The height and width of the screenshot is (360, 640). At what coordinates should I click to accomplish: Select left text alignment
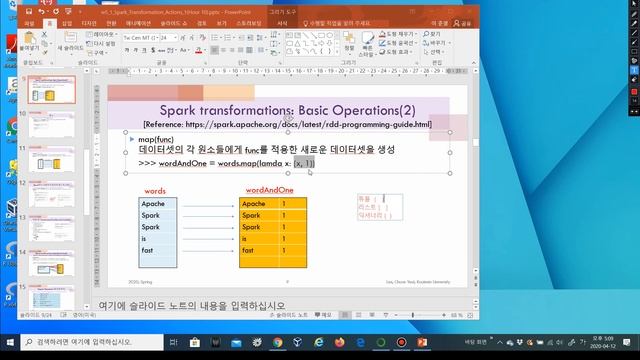215,50
